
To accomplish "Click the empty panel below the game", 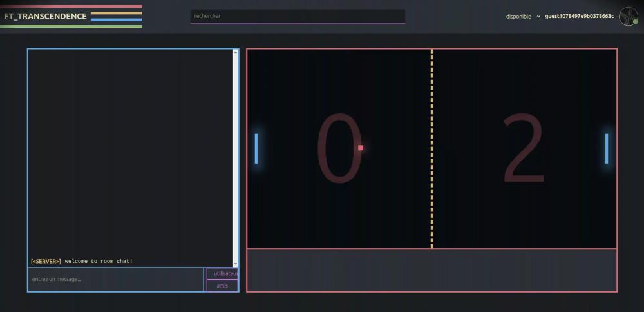I will [431, 270].
